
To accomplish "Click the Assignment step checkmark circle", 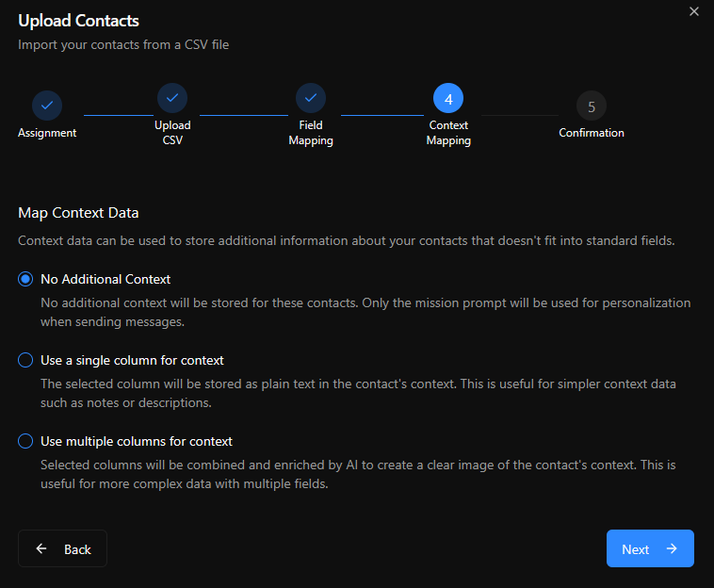I will (x=47, y=105).
